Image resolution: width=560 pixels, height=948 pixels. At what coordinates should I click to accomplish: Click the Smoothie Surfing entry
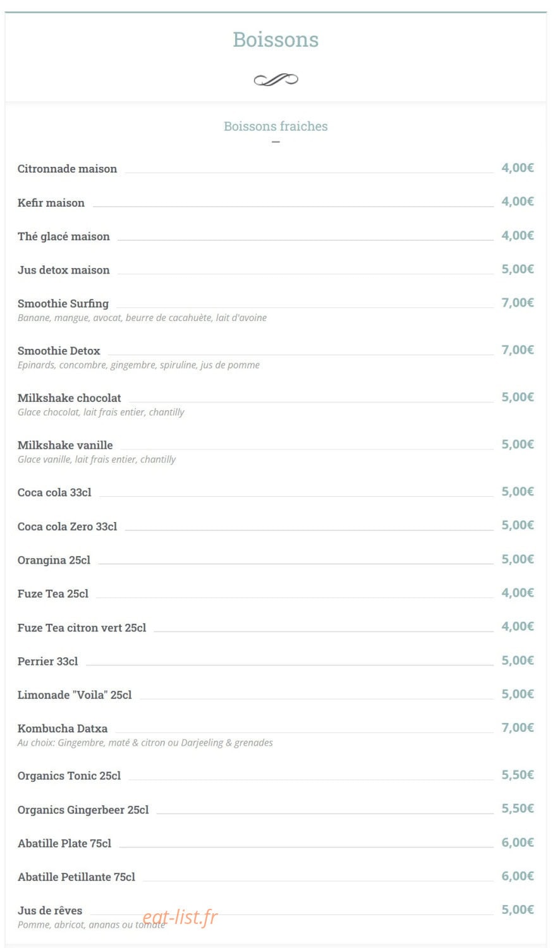click(63, 303)
